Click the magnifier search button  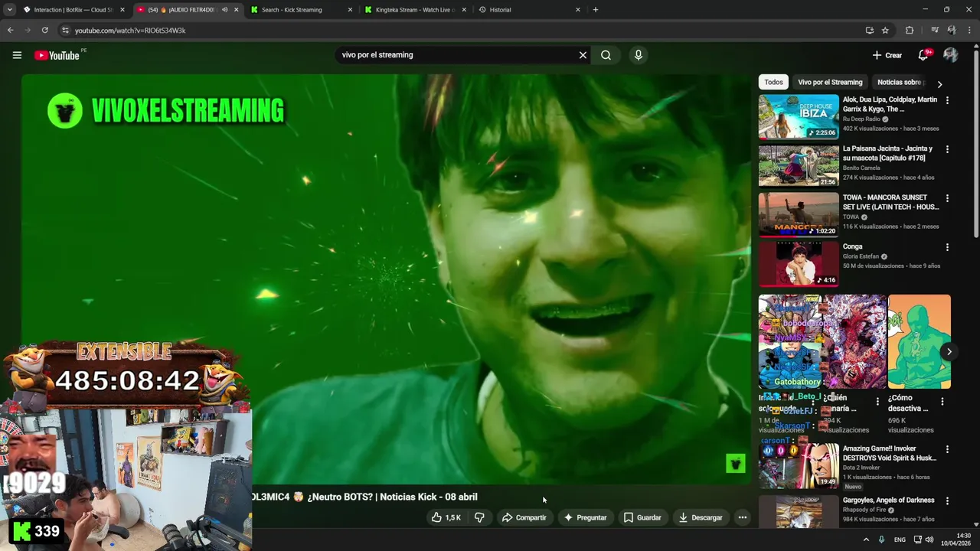pyautogui.click(x=606, y=55)
